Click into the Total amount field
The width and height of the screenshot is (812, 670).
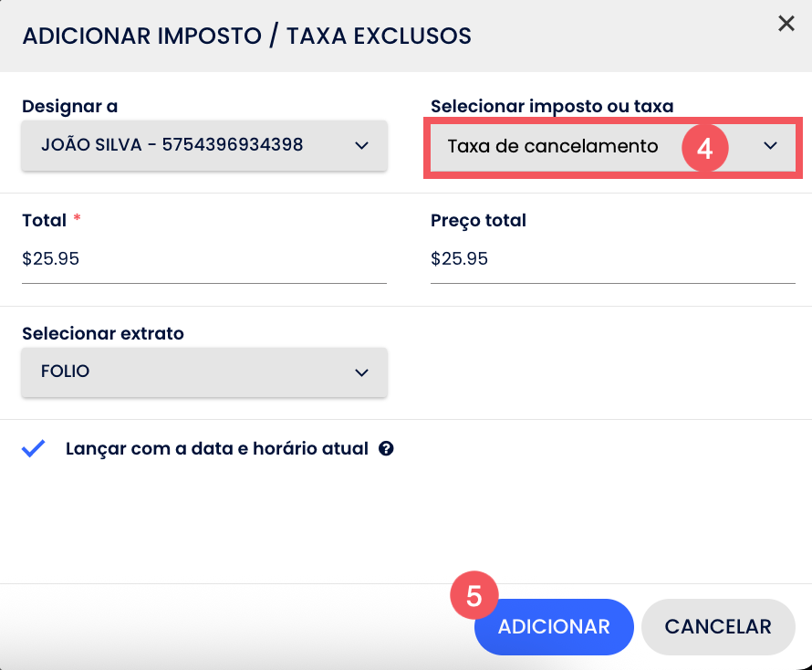click(203, 259)
